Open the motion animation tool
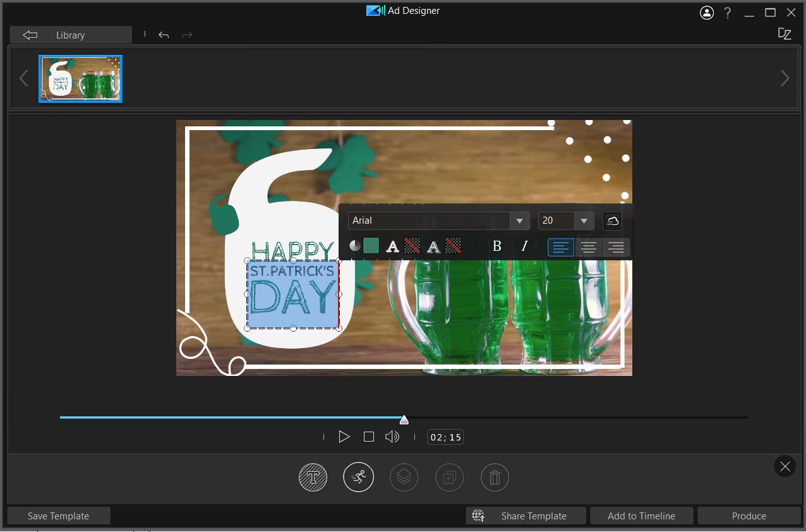 [x=358, y=478]
